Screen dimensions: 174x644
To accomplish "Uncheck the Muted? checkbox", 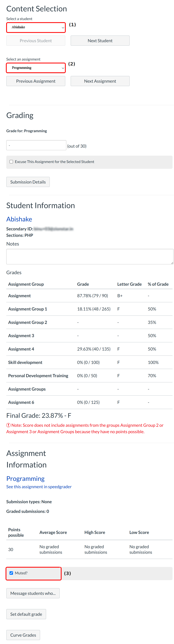I will (x=11, y=573).
